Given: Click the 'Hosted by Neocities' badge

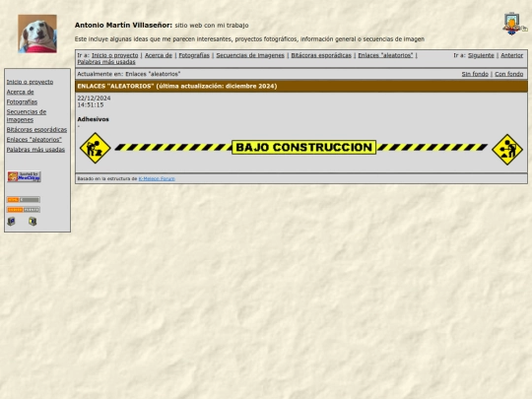Looking at the screenshot, I should [24, 176].
